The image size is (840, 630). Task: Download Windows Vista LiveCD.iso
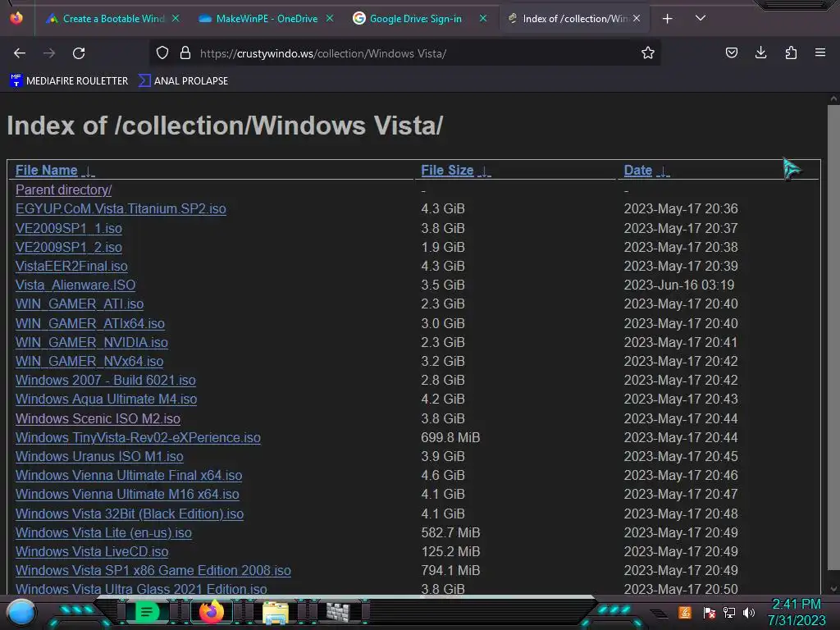[x=92, y=551]
